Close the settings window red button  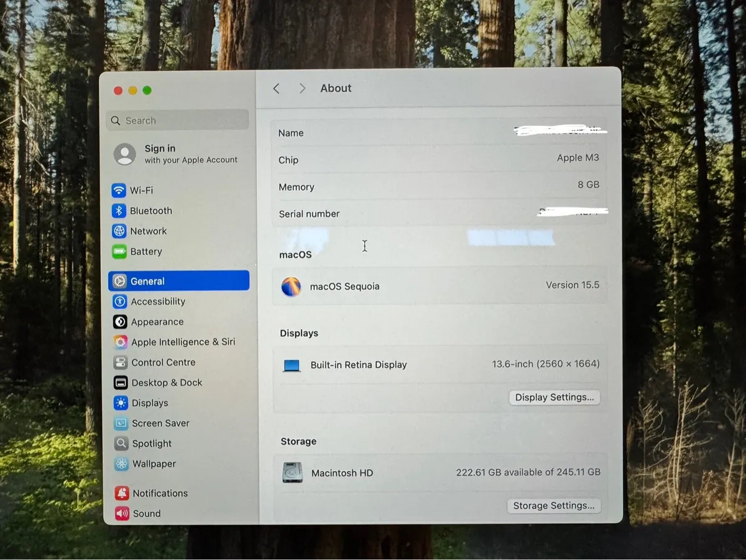[x=118, y=91]
